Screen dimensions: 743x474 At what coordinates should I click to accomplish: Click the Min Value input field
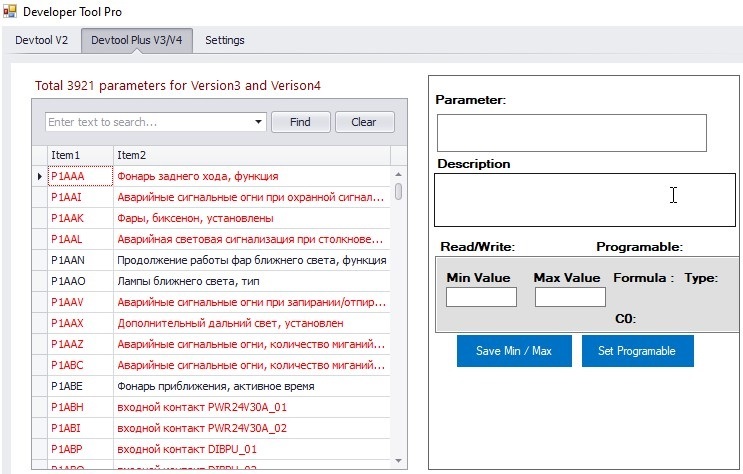coord(481,297)
